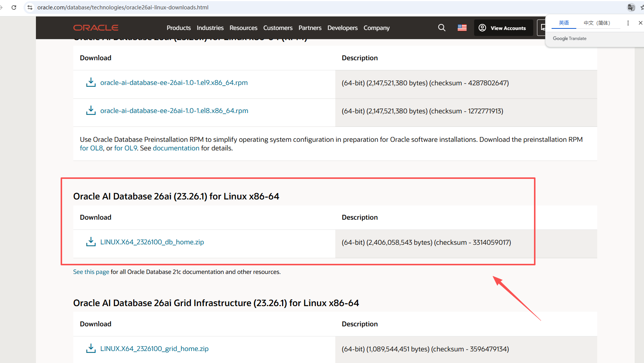Screen dimensions: 644x363
Task: Open the site search magnifier icon
Action: tap(442, 28)
